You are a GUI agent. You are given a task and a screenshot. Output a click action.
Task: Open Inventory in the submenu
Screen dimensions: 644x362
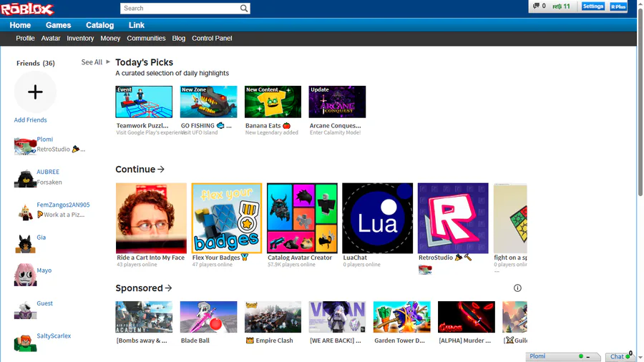click(x=80, y=38)
